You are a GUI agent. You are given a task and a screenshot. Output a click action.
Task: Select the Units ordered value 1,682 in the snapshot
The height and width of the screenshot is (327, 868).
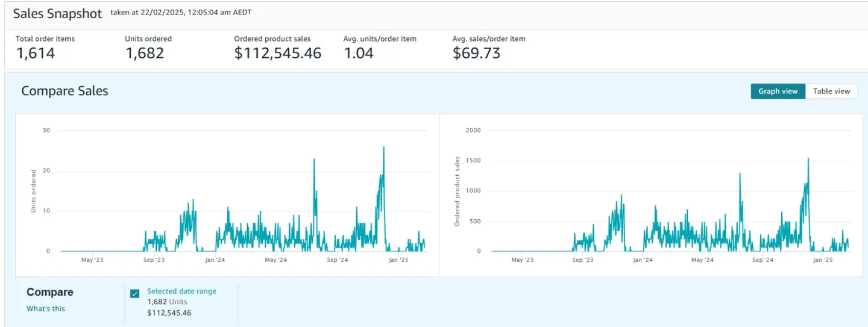tap(144, 53)
